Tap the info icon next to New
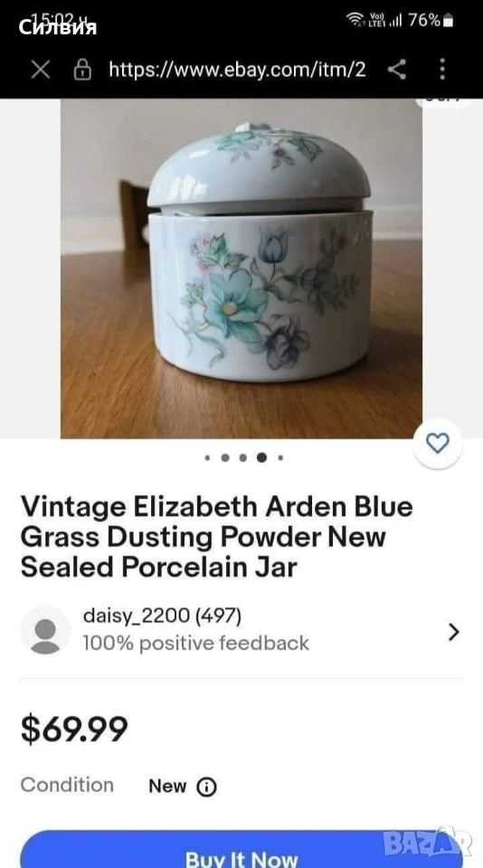 [x=206, y=787]
